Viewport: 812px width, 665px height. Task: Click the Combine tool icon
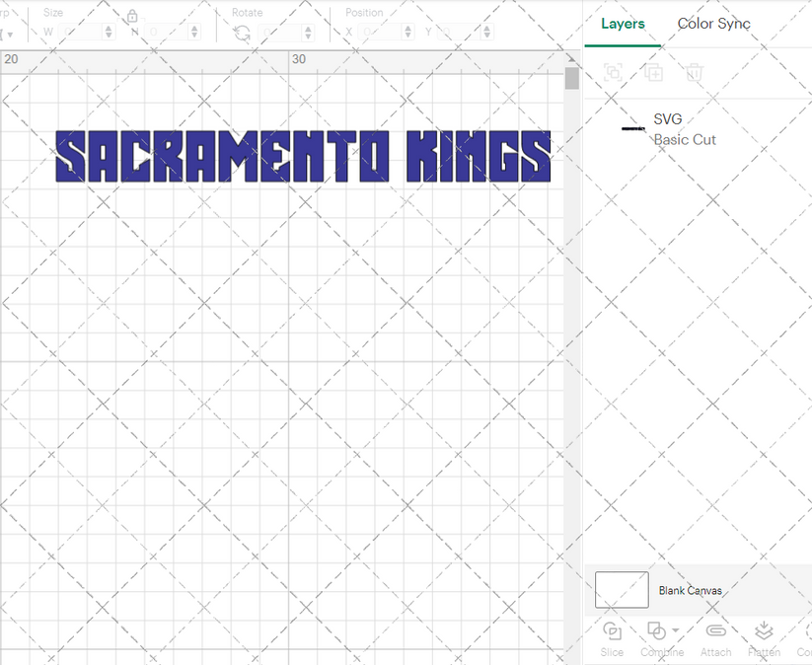656,629
